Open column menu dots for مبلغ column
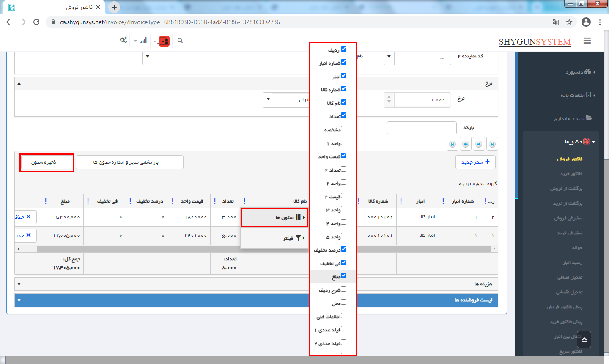Screen dimensions: 609x364 46,201
